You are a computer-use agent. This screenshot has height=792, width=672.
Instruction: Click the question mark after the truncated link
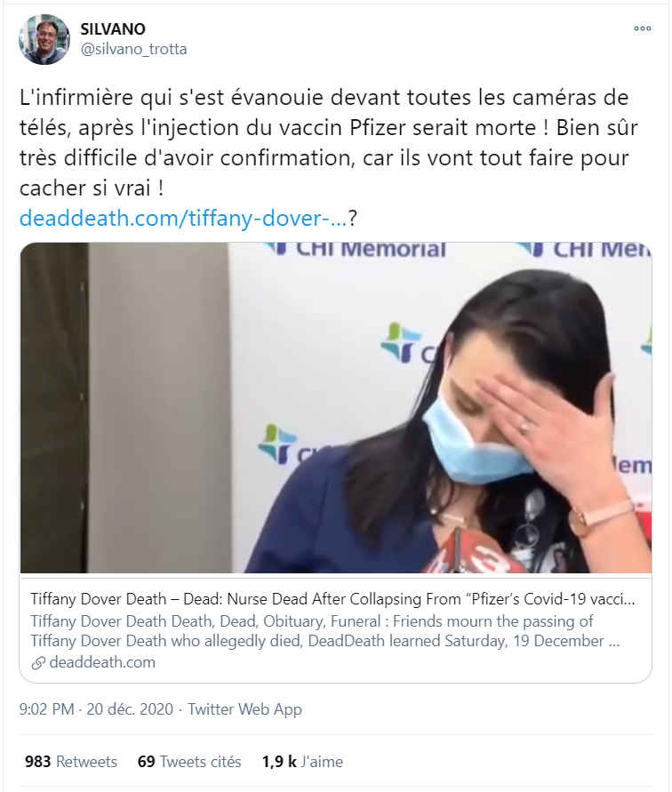pos(353,218)
